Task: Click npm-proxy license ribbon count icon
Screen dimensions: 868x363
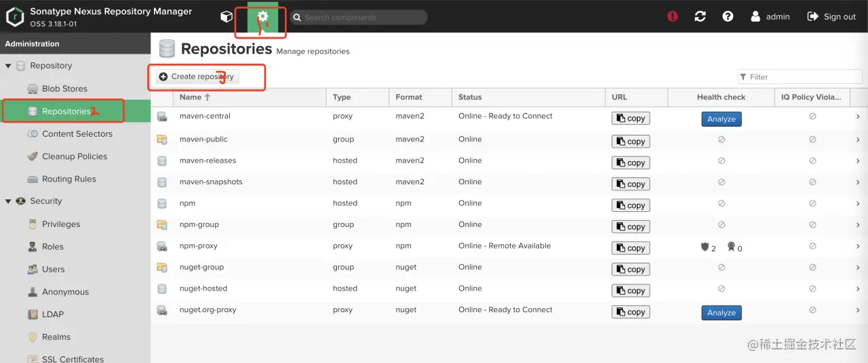Action: [731, 247]
